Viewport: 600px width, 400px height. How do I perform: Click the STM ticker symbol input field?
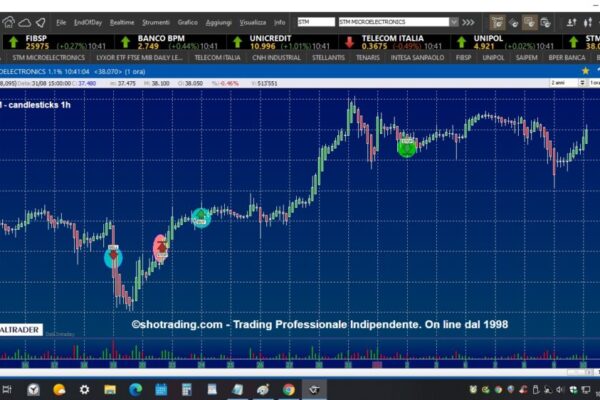click(316, 22)
